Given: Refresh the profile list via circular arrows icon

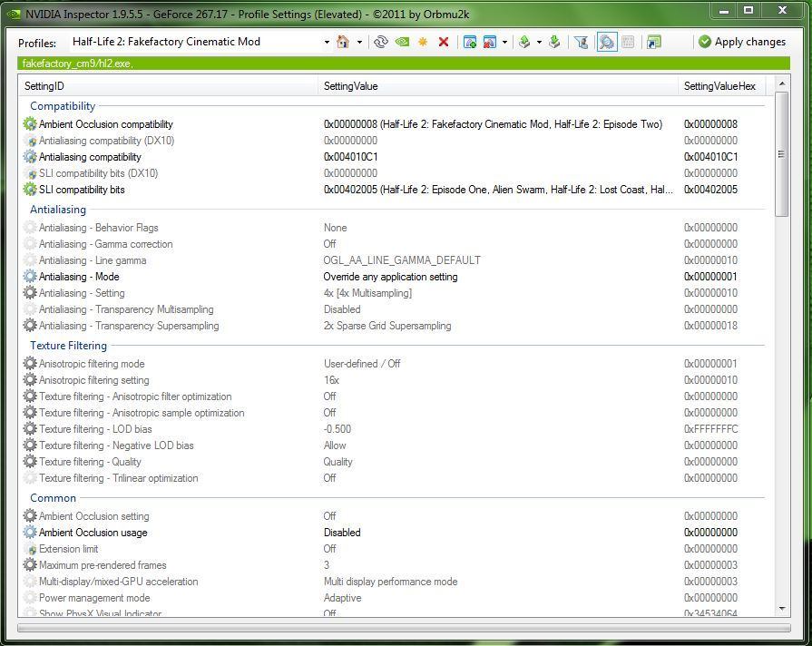Looking at the screenshot, I should point(381,42).
